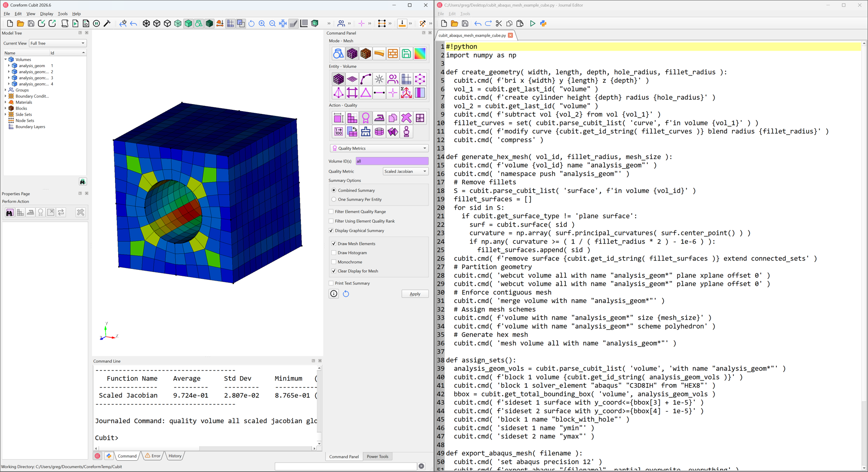Click the Open folder icon in Cubit toolbar
Image resolution: width=868 pixels, height=472 pixels.
[x=20, y=24]
